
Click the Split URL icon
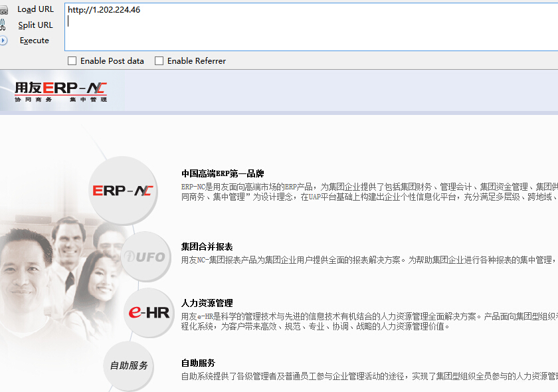3,25
